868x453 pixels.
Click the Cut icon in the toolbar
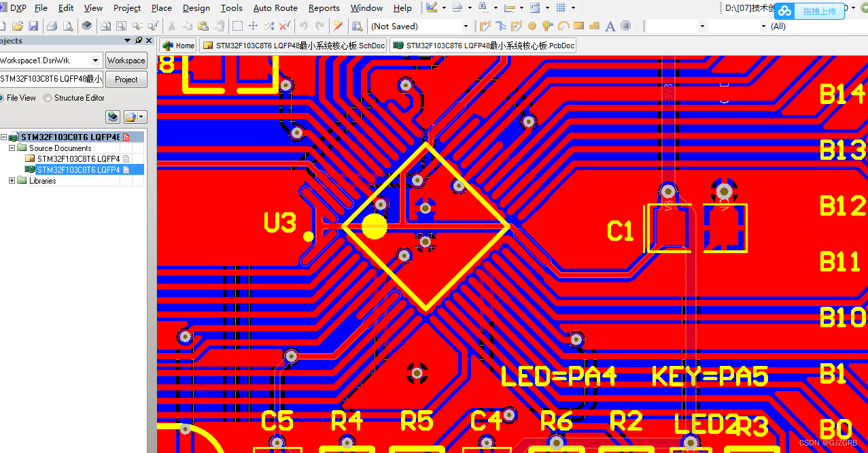(x=172, y=26)
